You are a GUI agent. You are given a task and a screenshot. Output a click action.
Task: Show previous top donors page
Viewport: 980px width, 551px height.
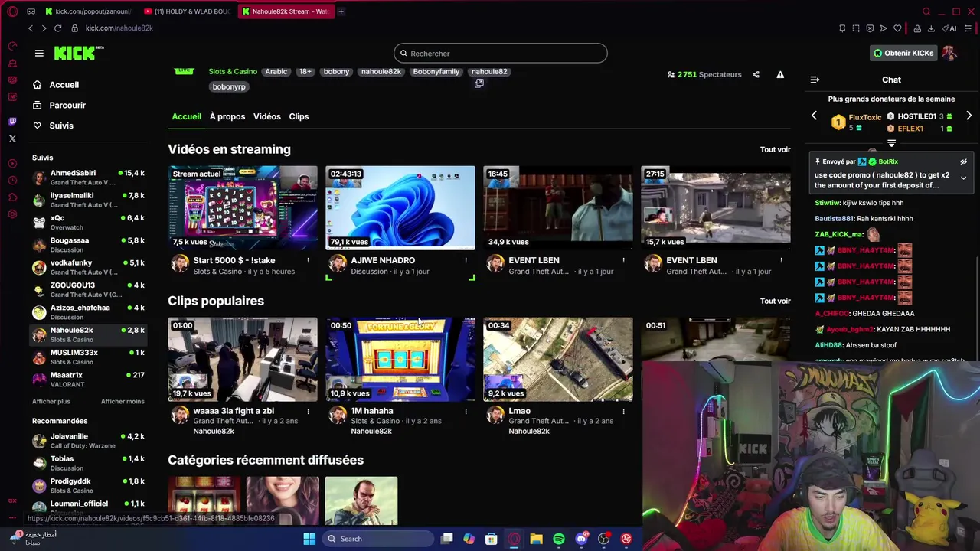(x=814, y=116)
